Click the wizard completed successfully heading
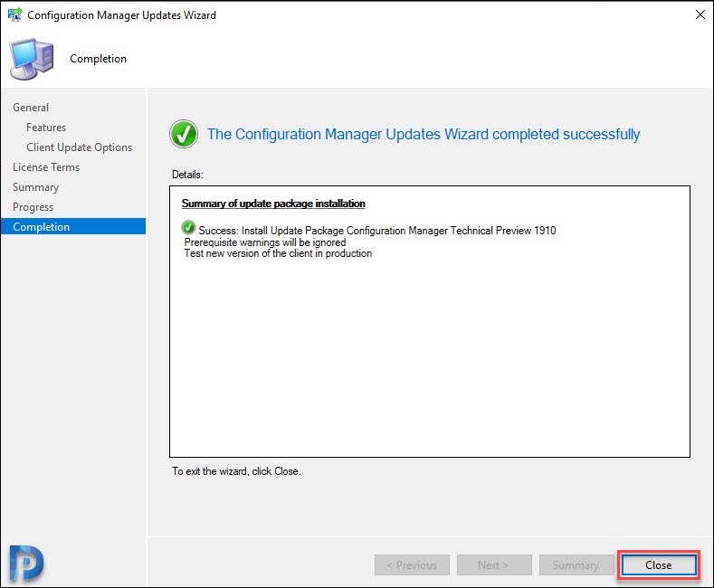The image size is (714, 588). click(x=424, y=134)
